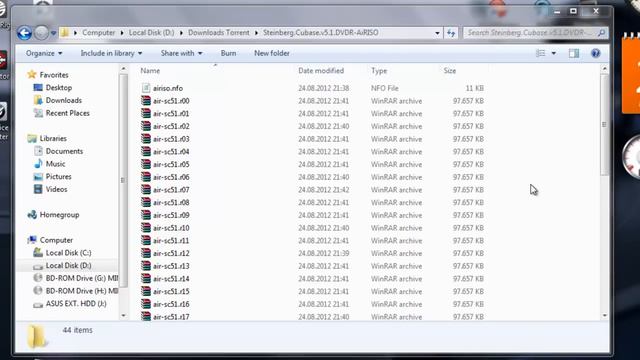Click the file list vertical scrollbar thumb

[604, 124]
